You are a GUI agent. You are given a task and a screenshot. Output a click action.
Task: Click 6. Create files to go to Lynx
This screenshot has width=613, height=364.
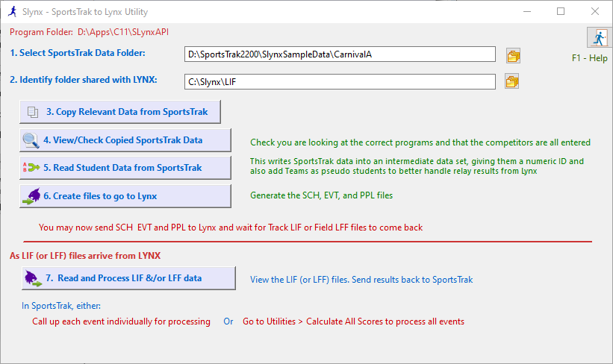coord(125,196)
